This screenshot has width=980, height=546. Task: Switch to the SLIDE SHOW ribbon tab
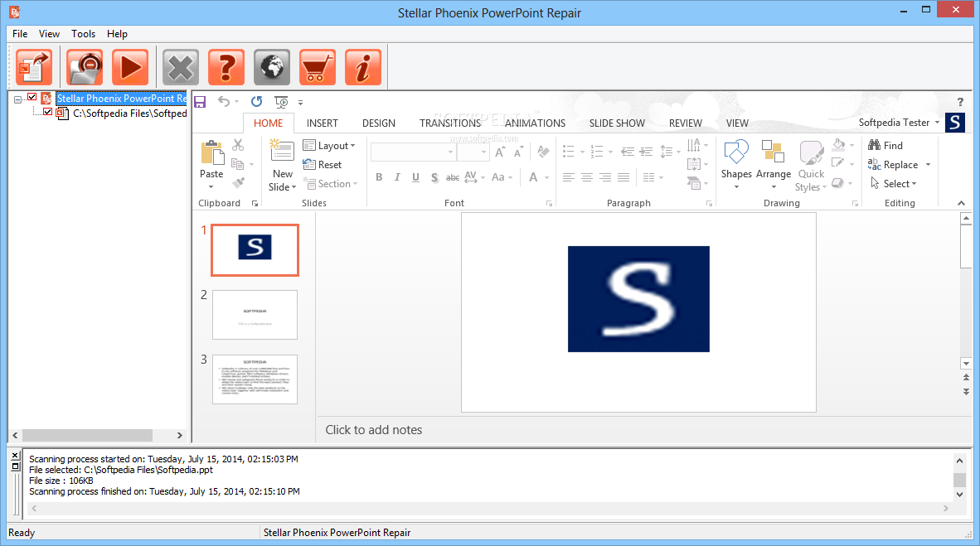click(617, 123)
